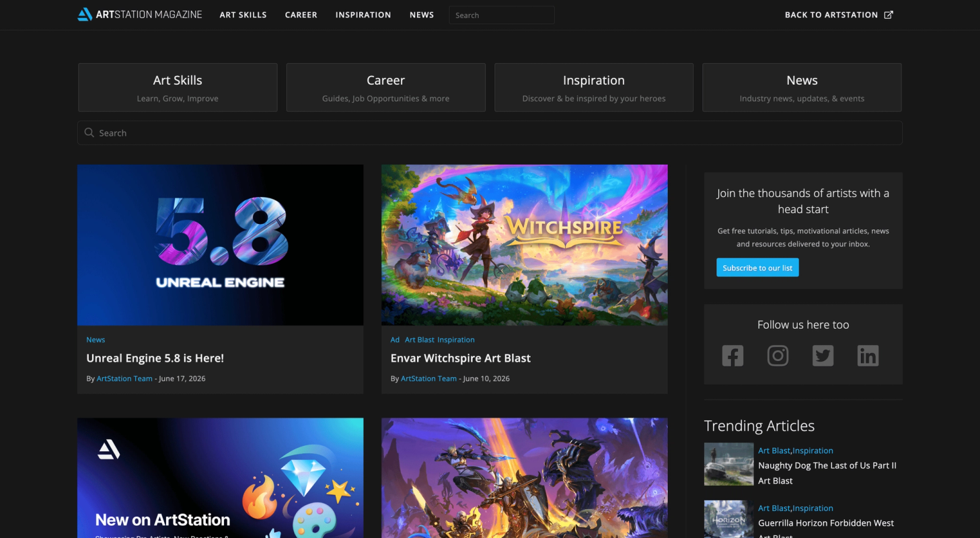Open the Horizon trending article thumbnail

(x=728, y=519)
